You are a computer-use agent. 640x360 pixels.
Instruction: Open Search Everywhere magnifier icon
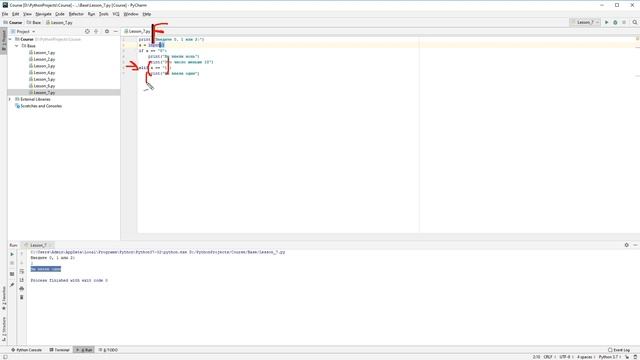[635, 22]
